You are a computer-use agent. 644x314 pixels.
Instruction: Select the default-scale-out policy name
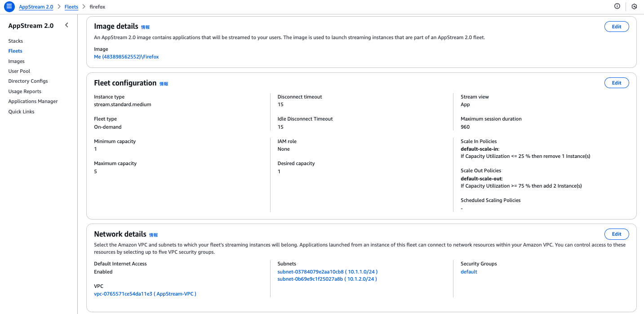482,179
